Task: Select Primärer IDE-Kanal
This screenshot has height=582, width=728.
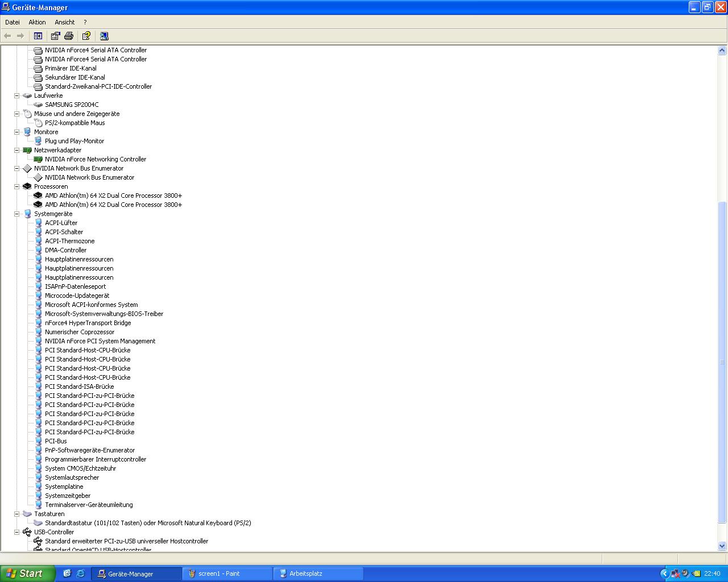Action: coord(71,68)
